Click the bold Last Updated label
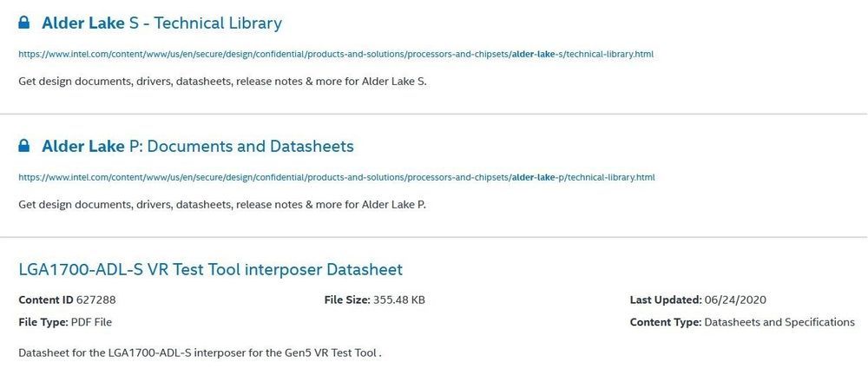The height and width of the screenshot is (369, 868). point(666,300)
